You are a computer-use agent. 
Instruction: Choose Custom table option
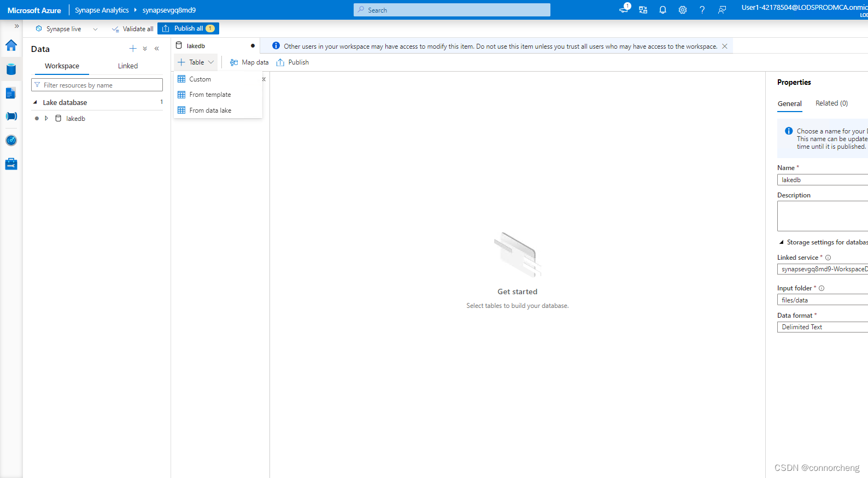218,79
